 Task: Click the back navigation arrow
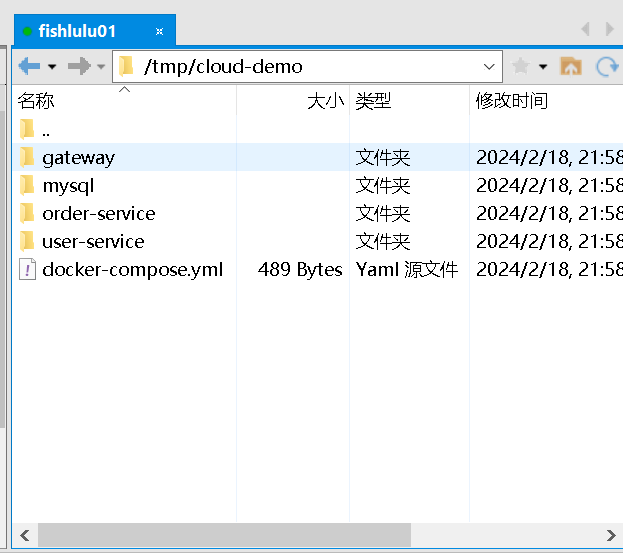(x=28, y=67)
